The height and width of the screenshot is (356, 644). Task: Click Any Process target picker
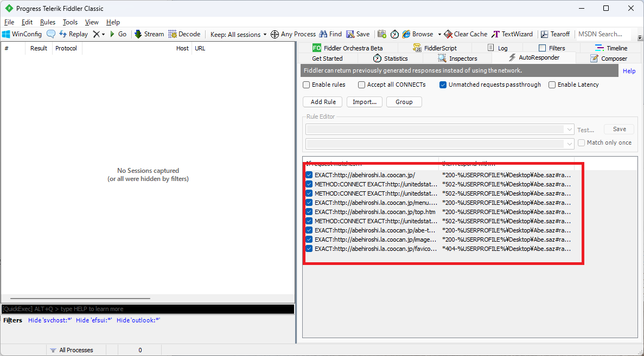click(x=294, y=34)
